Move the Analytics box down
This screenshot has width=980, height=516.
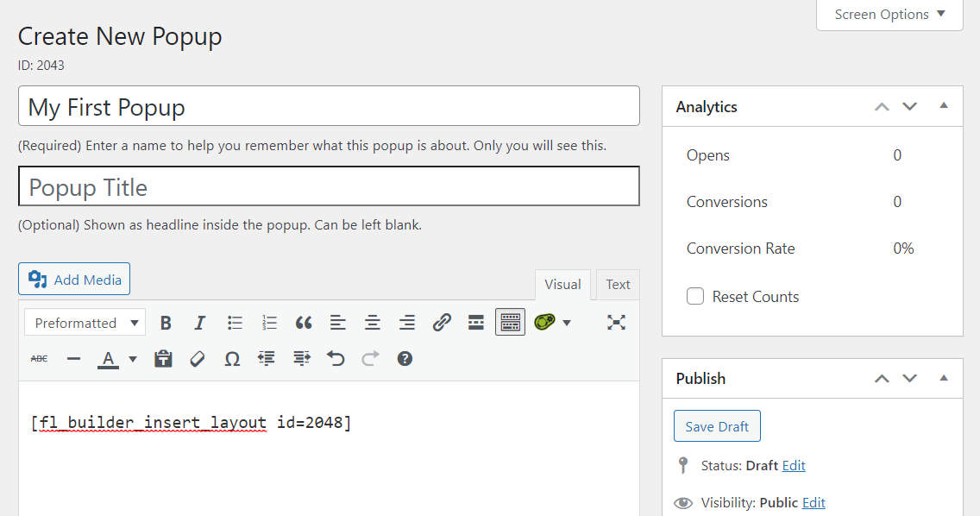click(910, 107)
